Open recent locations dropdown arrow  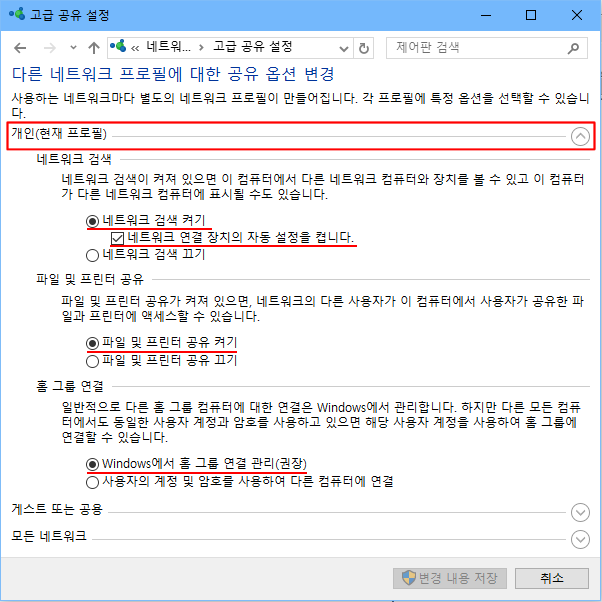[70, 47]
